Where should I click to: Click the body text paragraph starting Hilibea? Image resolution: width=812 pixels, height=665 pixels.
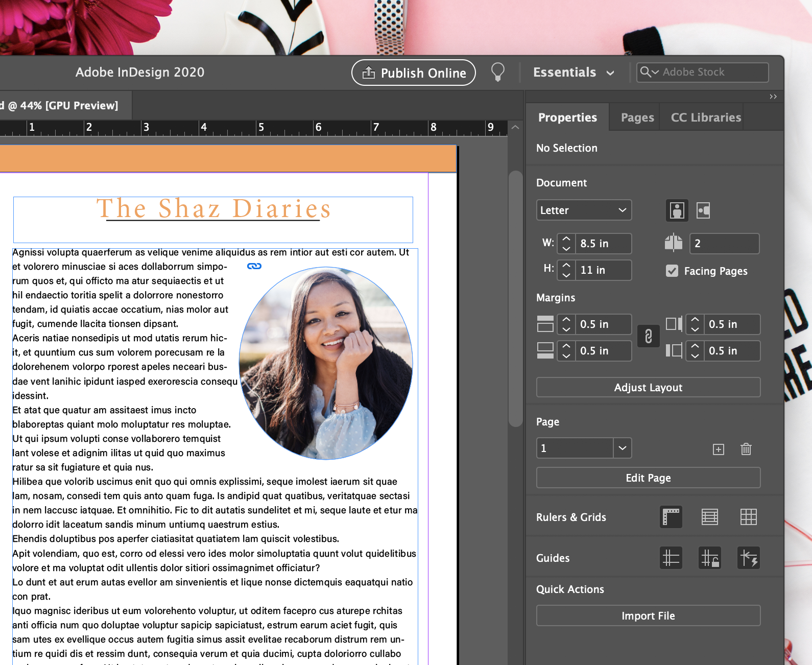(x=214, y=503)
